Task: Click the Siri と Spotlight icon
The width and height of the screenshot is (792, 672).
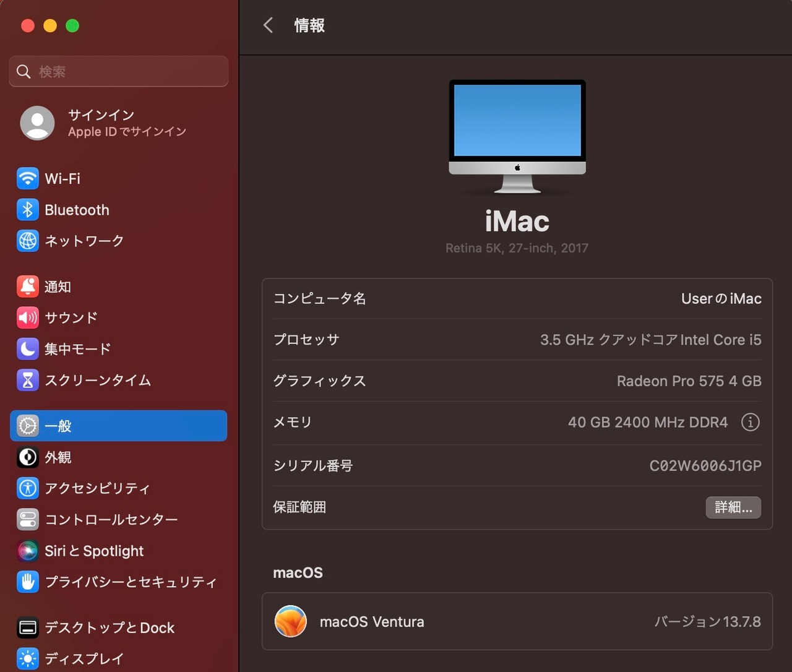Action: pos(27,551)
